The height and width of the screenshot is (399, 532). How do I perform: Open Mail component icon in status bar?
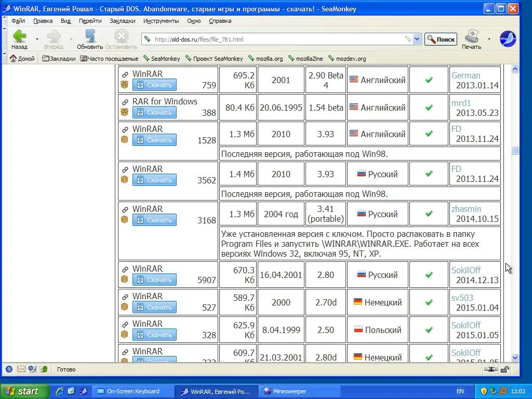pyautogui.click(x=21, y=369)
